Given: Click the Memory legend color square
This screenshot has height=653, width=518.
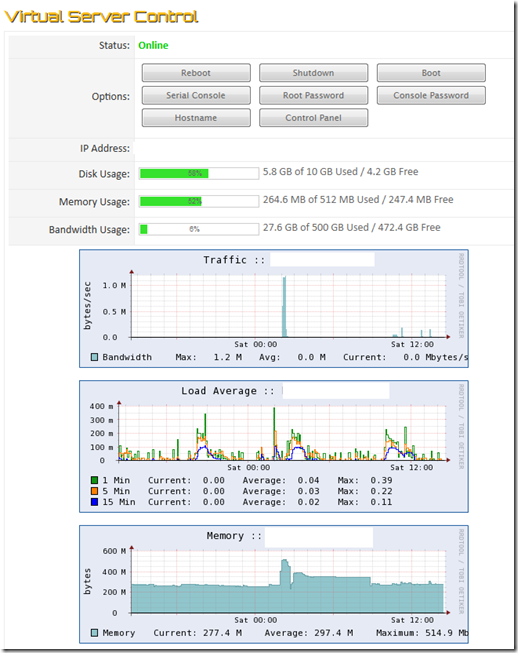Looking at the screenshot, I should pyautogui.click(x=95, y=633).
